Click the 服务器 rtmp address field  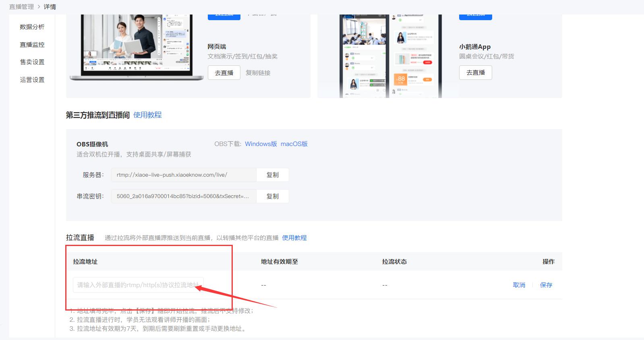click(184, 175)
